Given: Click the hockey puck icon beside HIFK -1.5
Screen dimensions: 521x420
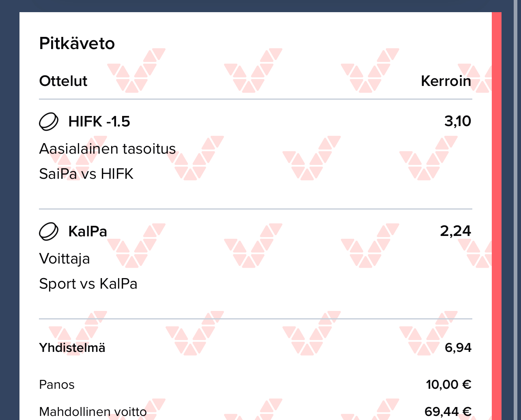Looking at the screenshot, I should [49, 122].
